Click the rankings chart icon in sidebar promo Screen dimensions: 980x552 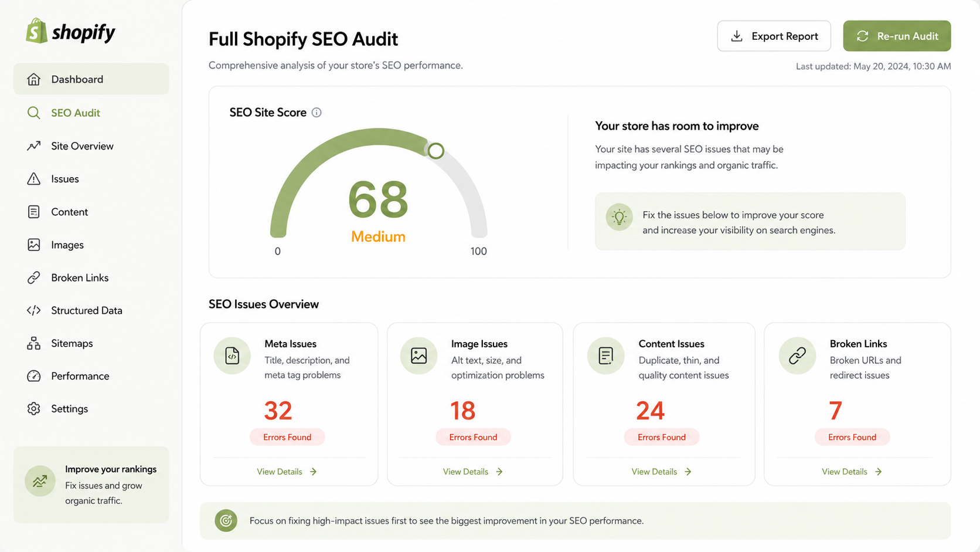click(40, 482)
